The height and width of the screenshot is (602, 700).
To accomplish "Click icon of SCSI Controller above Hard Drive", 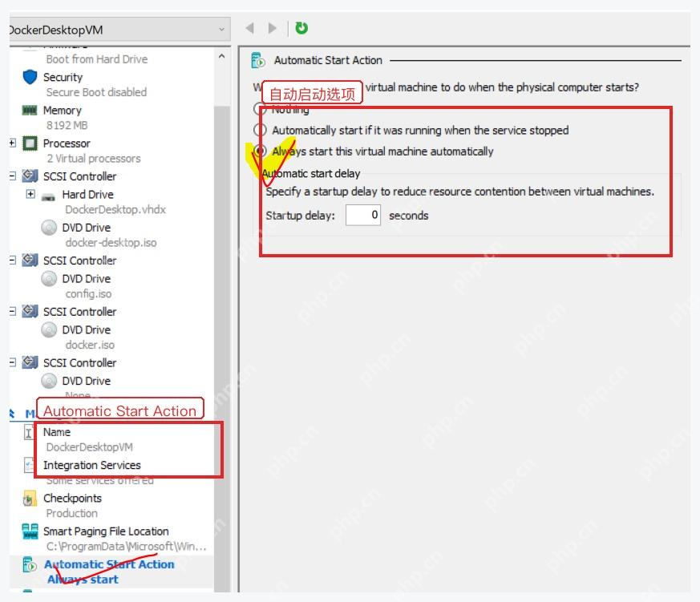I will click(x=30, y=176).
